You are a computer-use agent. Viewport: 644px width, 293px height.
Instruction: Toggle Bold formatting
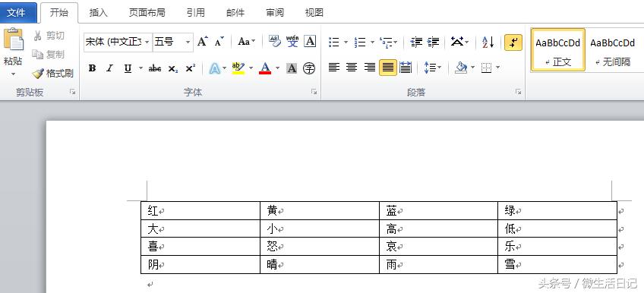pyautogui.click(x=92, y=68)
